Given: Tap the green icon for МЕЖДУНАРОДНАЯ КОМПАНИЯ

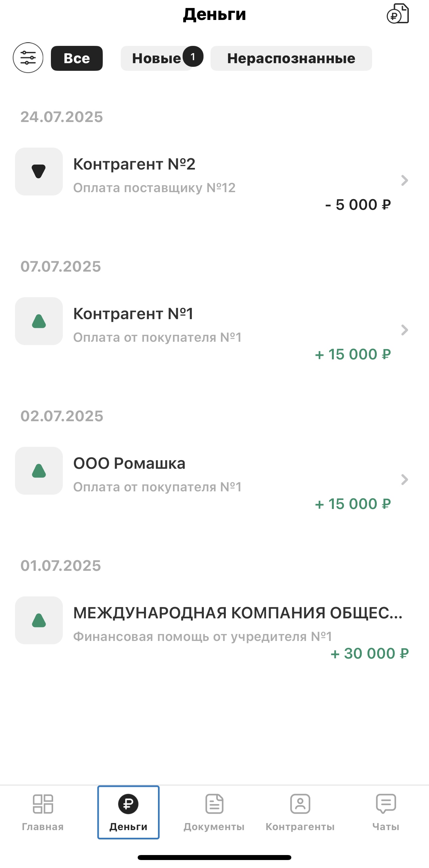Looking at the screenshot, I should (39, 620).
